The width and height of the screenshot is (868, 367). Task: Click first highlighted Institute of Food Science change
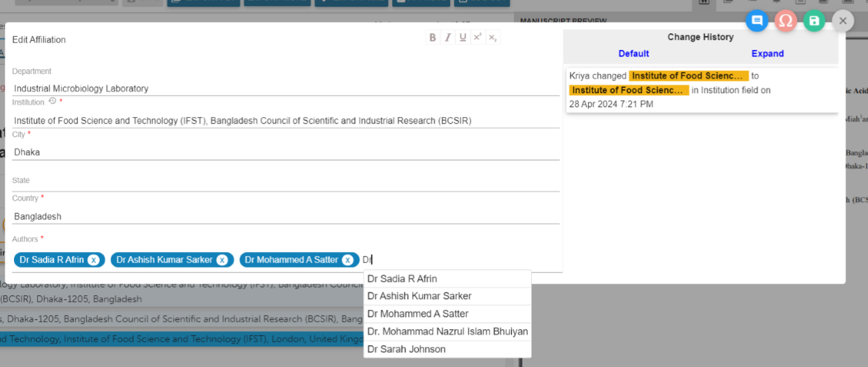(689, 76)
